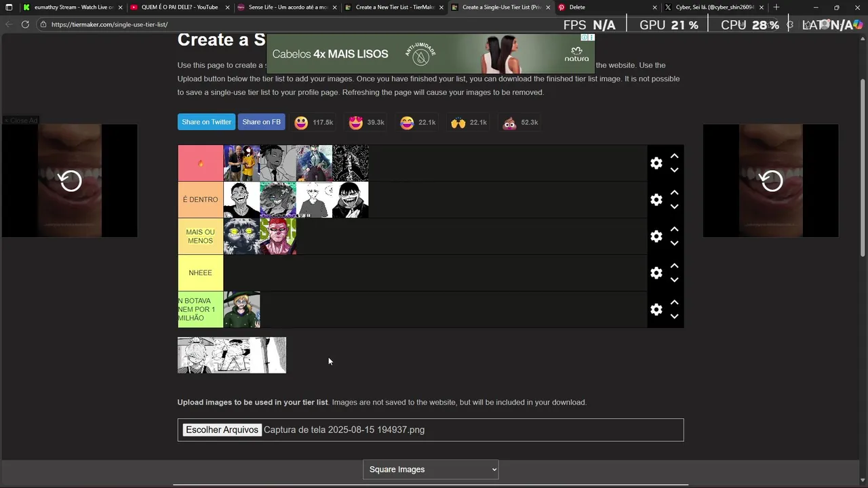
Task: Select the top red tier label
Action: coord(200,163)
